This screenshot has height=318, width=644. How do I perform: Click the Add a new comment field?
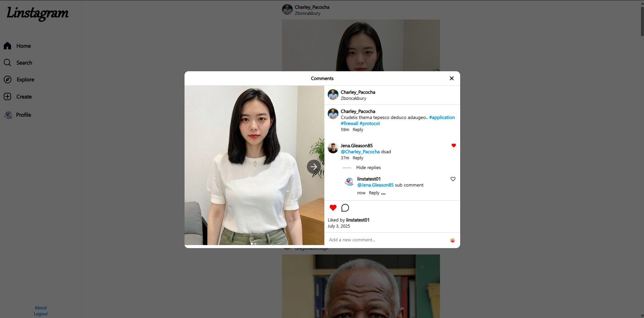pyautogui.click(x=387, y=240)
